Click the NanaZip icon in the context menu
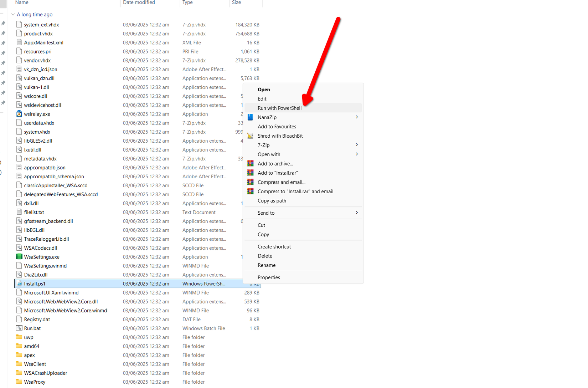588x388 pixels. (250, 117)
